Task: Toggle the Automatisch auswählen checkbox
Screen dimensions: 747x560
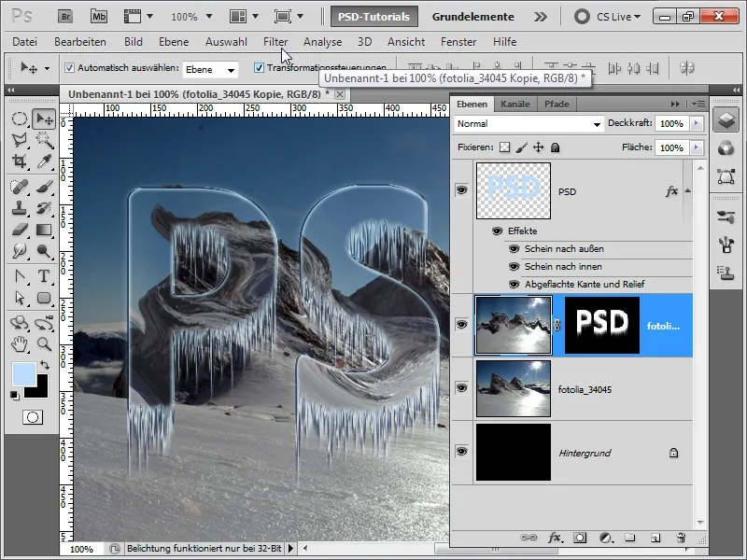Action: pos(69,67)
